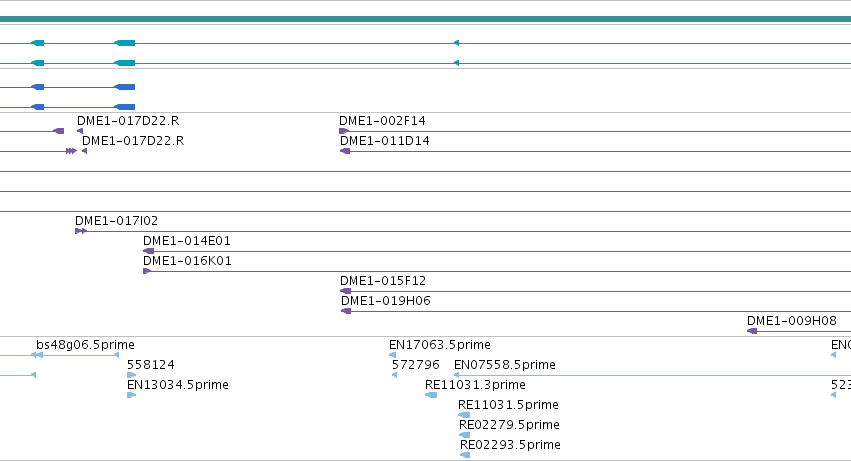Select the DME1-011D14 clone arrow glyph
Image resolution: width=851 pixels, height=461 pixels.
click(345, 151)
